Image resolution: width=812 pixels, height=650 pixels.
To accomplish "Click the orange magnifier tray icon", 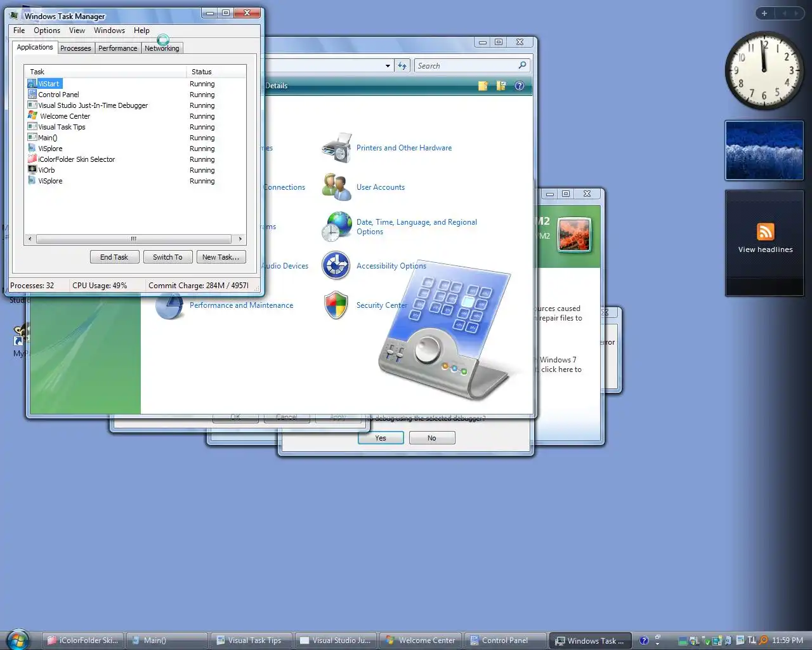I will pos(764,640).
